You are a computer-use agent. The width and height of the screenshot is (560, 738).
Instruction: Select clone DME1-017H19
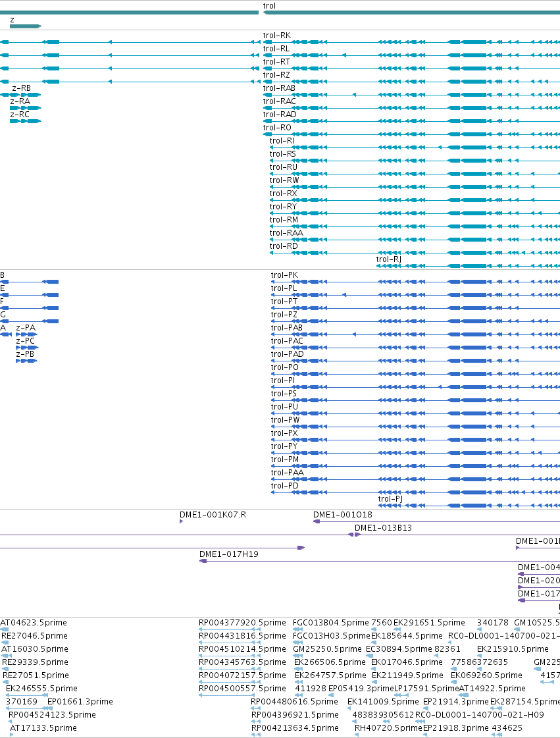click(x=229, y=554)
